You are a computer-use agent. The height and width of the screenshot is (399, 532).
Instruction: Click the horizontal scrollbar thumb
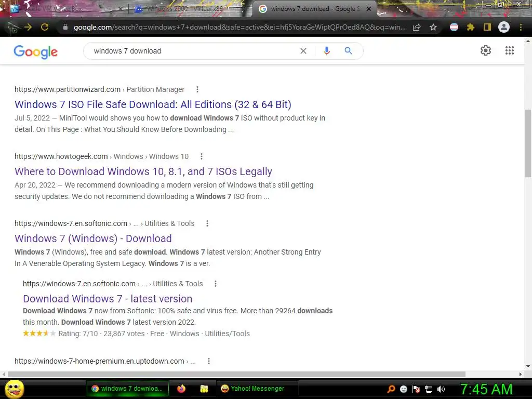[x=236, y=374]
